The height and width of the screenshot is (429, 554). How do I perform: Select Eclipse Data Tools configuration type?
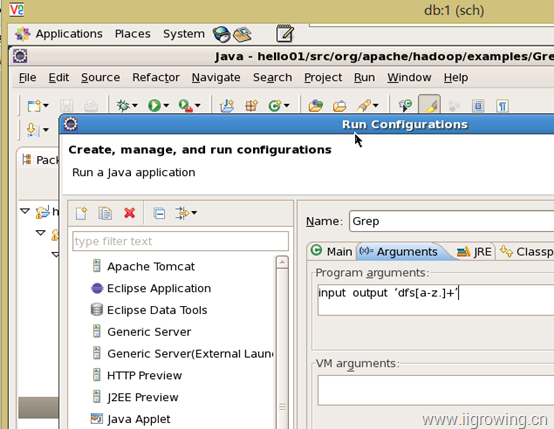pos(157,310)
